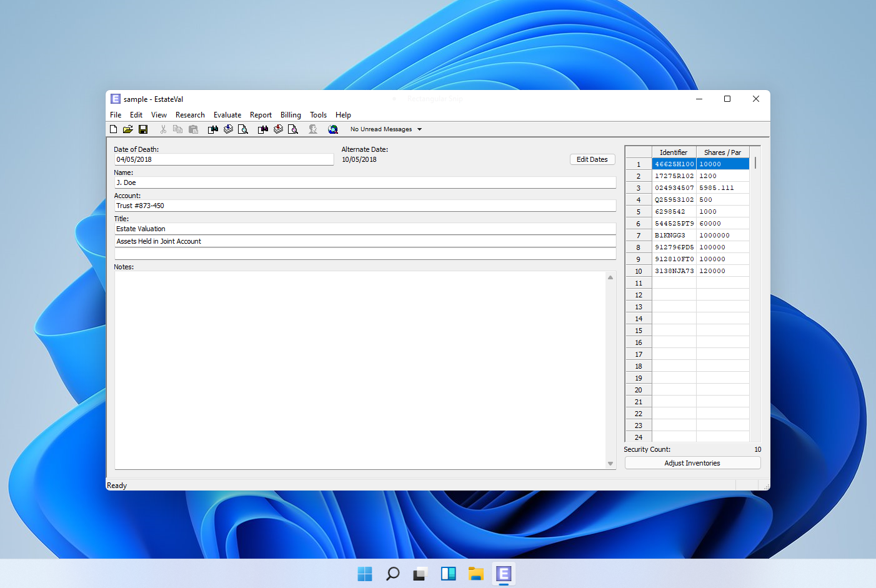Select the Date of Death field
Viewport: 876px width, 588px height.
point(224,159)
